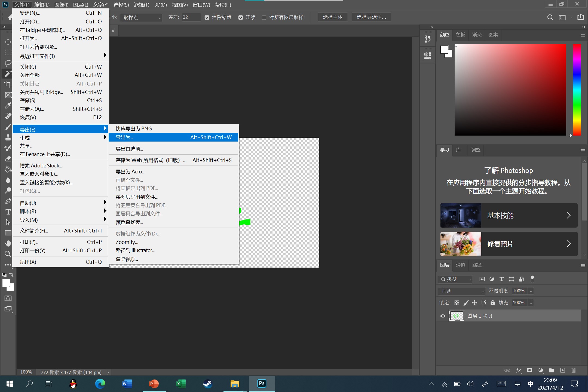The width and height of the screenshot is (588, 392).
Task: Click the 容差 tolerance input field
Action: click(191, 17)
